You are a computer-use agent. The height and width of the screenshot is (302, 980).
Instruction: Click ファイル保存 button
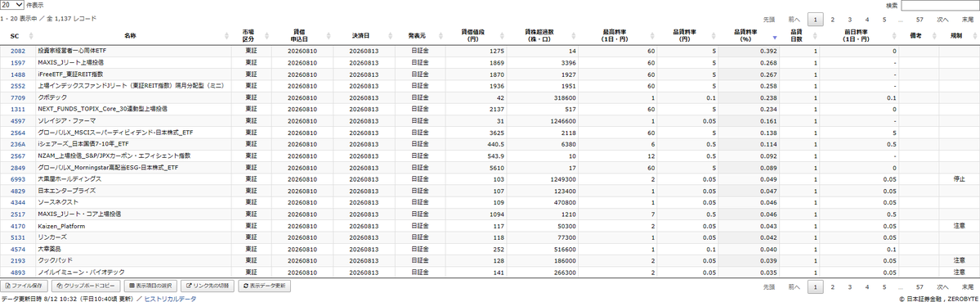coord(24,286)
